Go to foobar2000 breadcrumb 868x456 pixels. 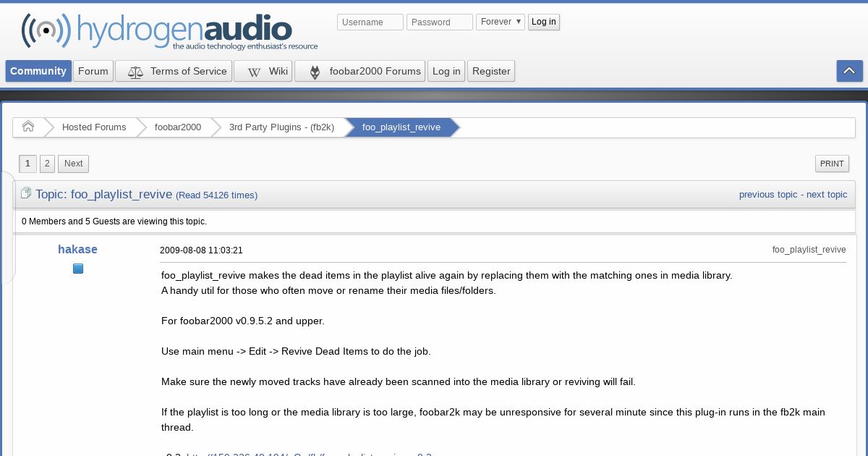[x=178, y=127]
